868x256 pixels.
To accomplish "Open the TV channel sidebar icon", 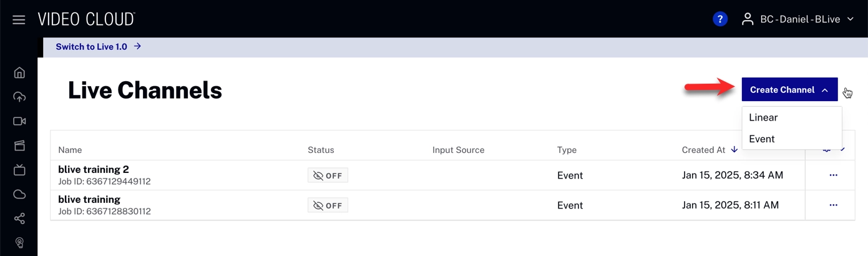I will coord(19,170).
